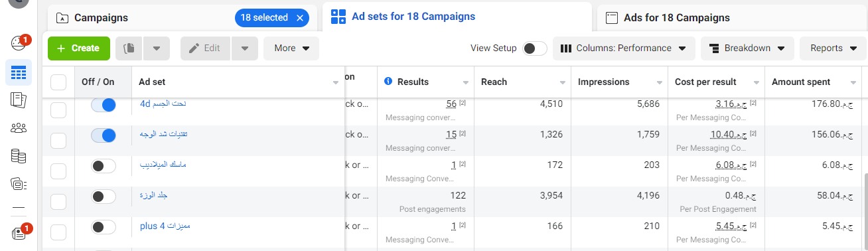Tick the select-all checkbox in table header
This screenshot has height=251, width=868.
click(58, 82)
